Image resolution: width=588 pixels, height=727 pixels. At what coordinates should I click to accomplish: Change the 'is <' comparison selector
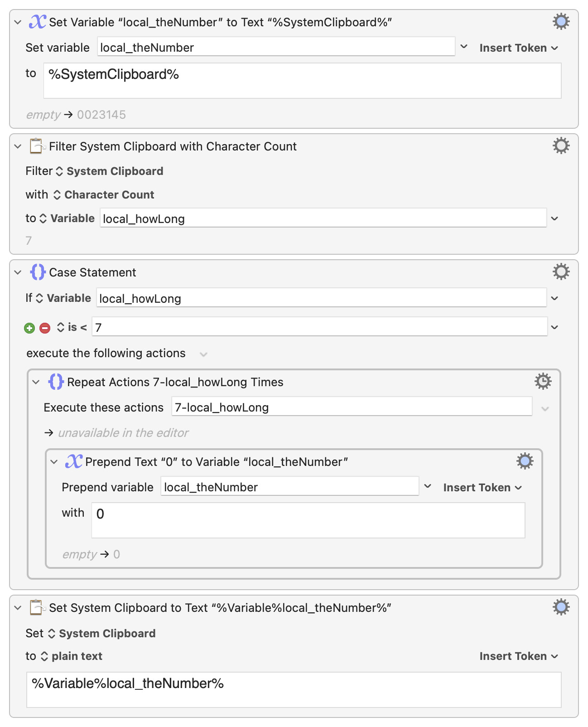(72, 327)
